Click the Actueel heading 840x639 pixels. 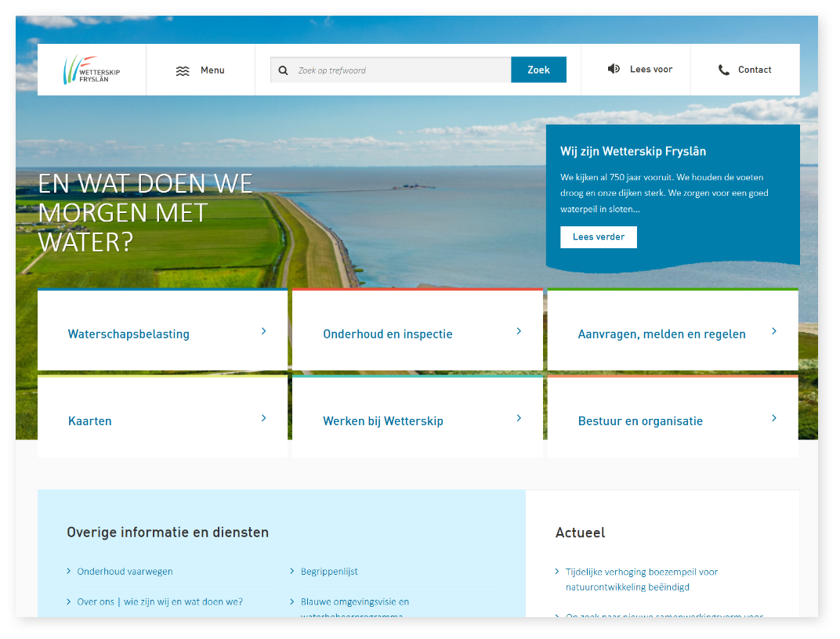[580, 532]
